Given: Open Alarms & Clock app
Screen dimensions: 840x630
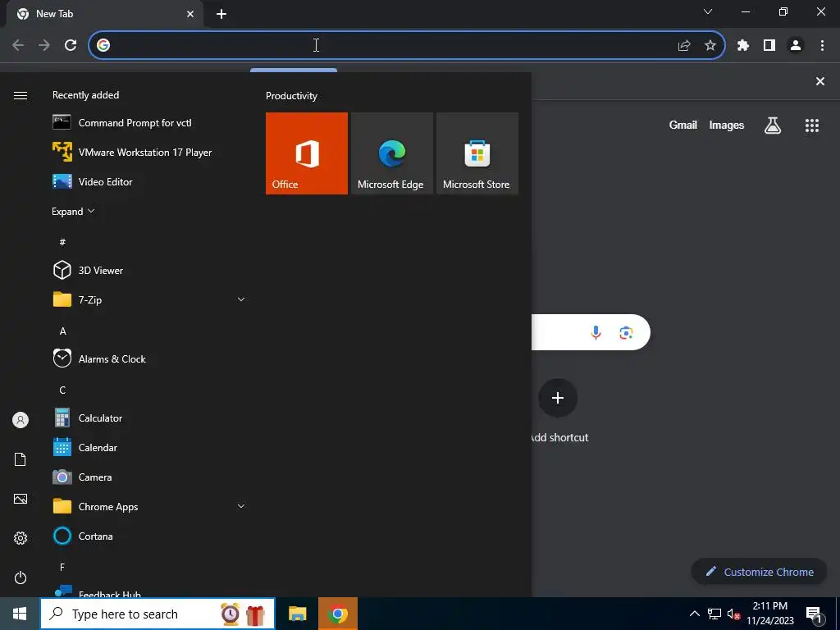Looking at the screenshot, I should [x=149, y=359].
